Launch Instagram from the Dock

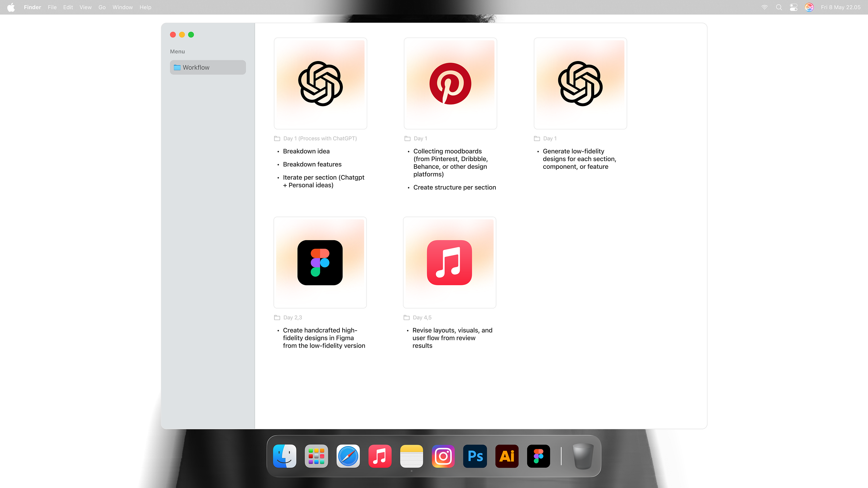coord(443,456)
